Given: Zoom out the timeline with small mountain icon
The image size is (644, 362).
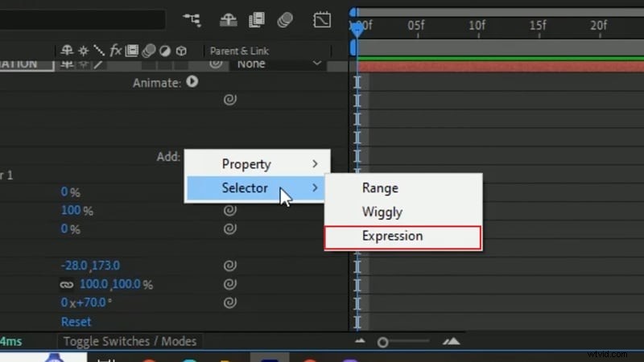Looking at the screenshot, I should click(x=360, y=341).
